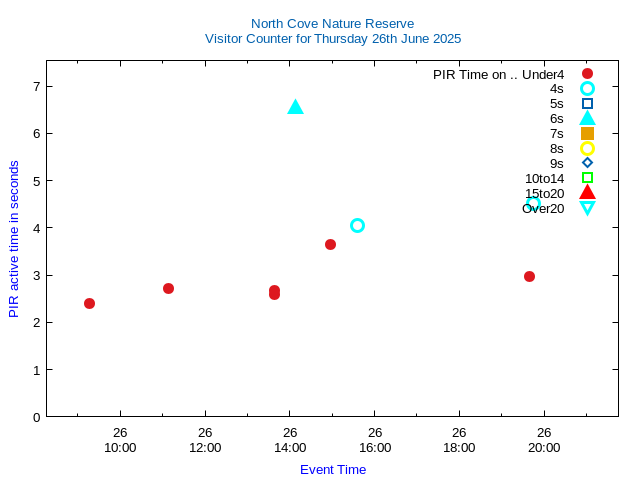
Task: Click the 14:00 tick label on x-axis
Action: [x=290, y=448]
